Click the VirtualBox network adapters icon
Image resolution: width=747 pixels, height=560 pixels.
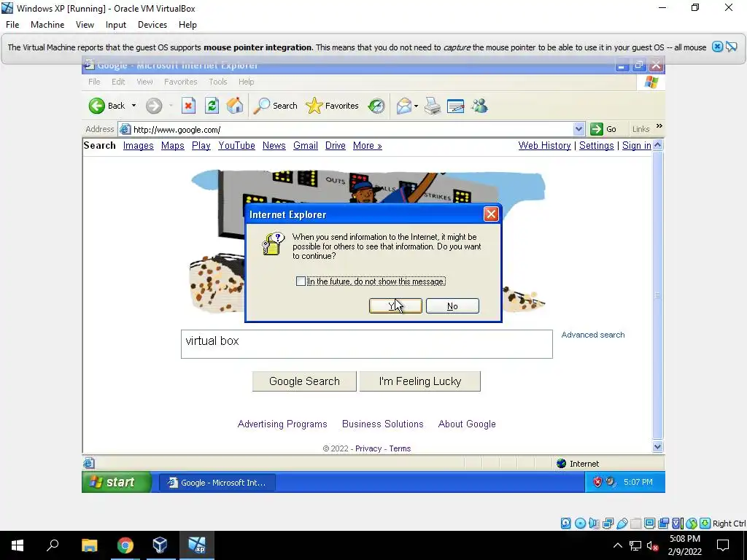click(x=608, y=524)
